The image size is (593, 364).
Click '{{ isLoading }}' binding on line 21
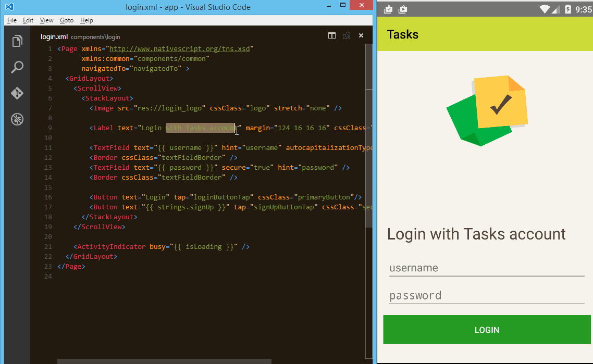click(204, 246)
